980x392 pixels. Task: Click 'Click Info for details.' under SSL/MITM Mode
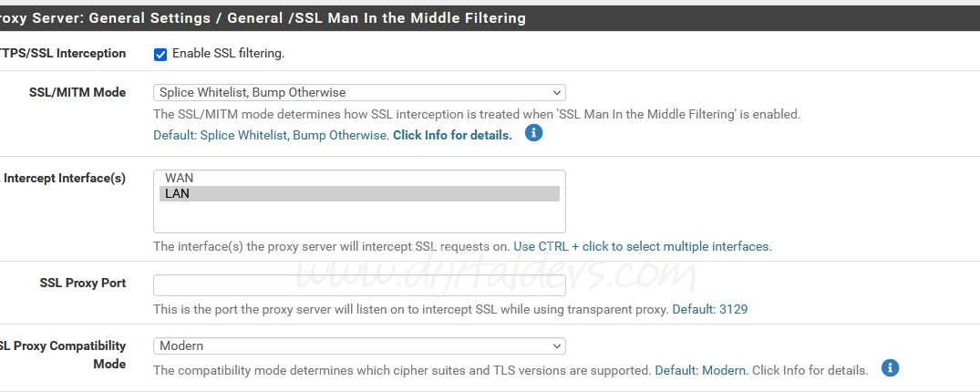pos(452,135)
